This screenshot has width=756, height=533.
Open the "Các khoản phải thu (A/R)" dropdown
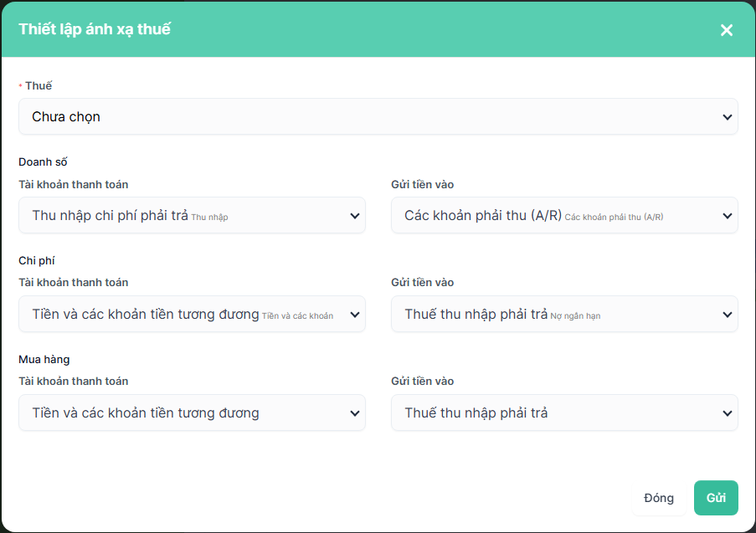563,215
